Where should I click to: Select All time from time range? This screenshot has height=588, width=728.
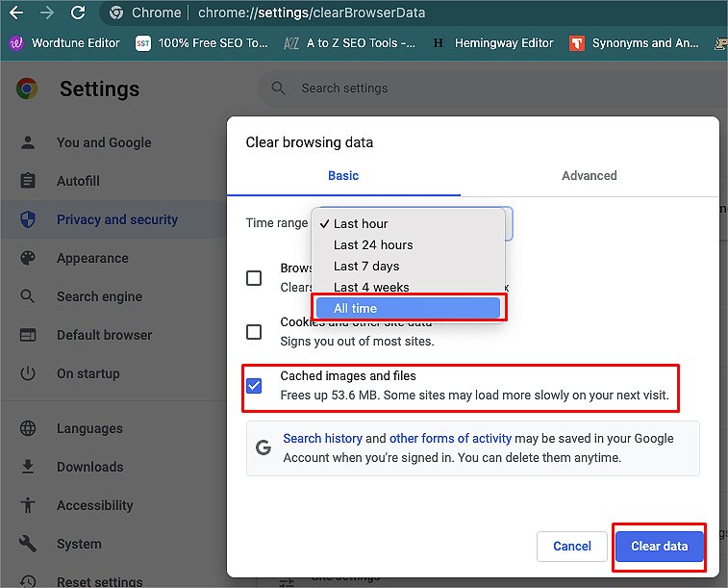coord(407,308)
